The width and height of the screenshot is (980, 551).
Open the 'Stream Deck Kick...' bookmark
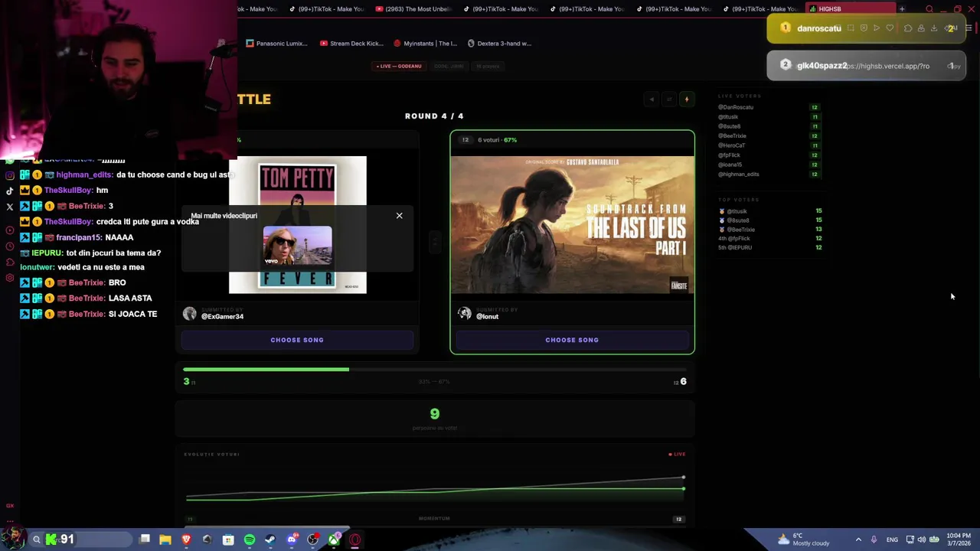tap(351, 44)
